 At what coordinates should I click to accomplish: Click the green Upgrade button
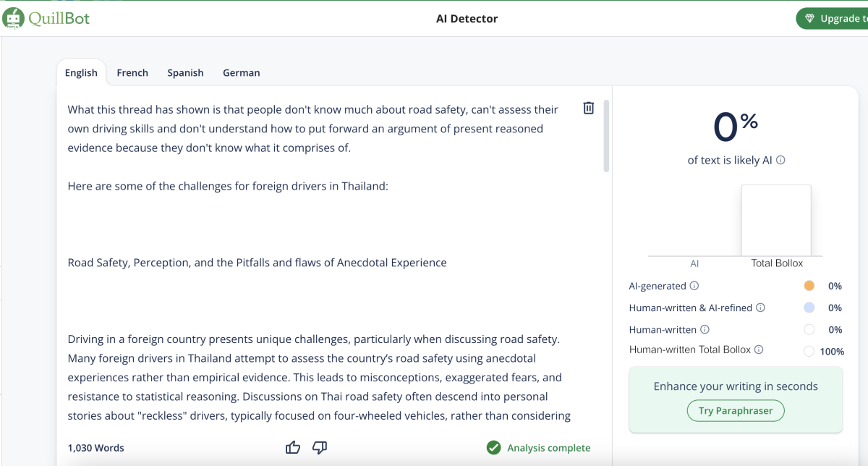[834, 19]
